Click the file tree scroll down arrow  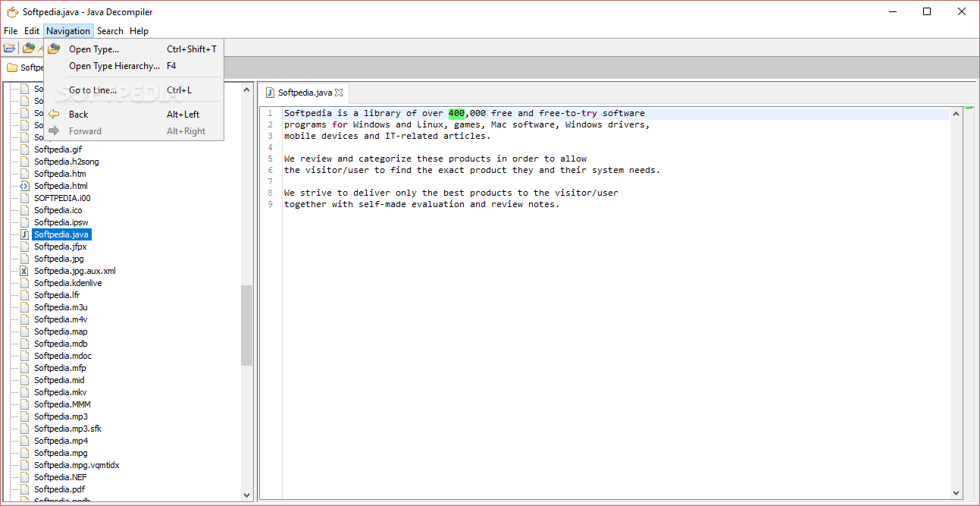247,495
